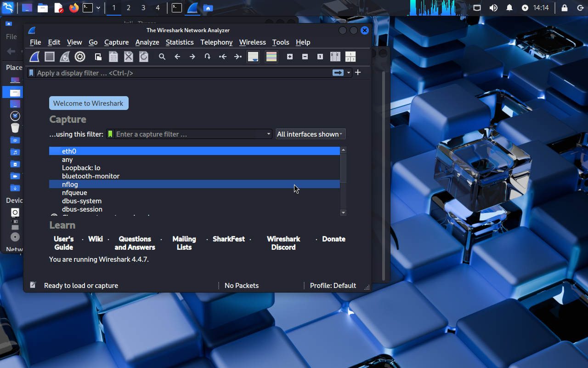Open the Statistics menu

tap(180, 42)
